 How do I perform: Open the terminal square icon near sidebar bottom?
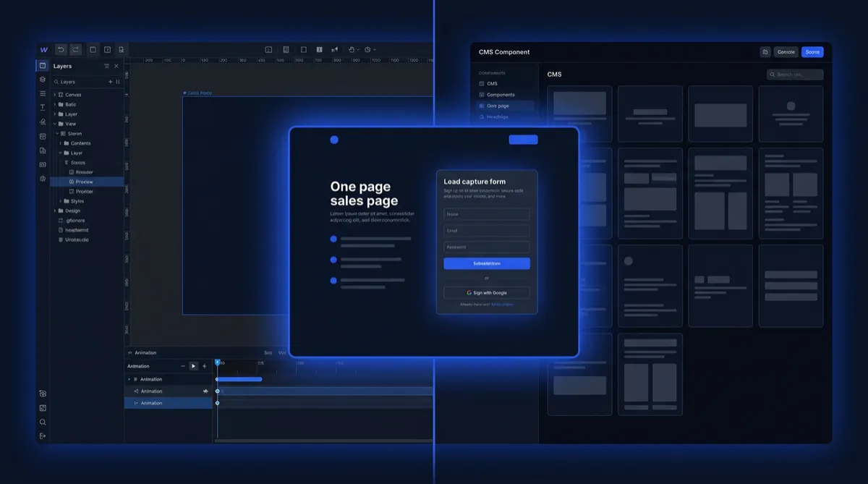click(x=43, y=408)
